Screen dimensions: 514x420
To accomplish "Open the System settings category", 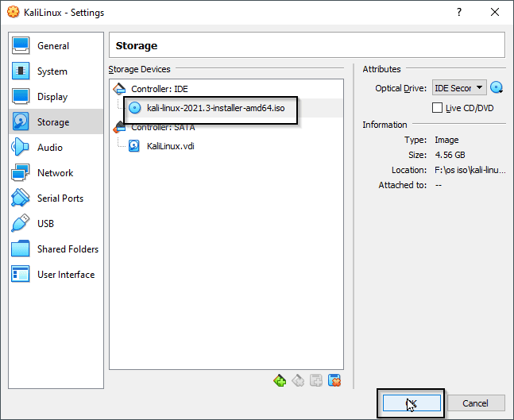I will coord(56,71).
